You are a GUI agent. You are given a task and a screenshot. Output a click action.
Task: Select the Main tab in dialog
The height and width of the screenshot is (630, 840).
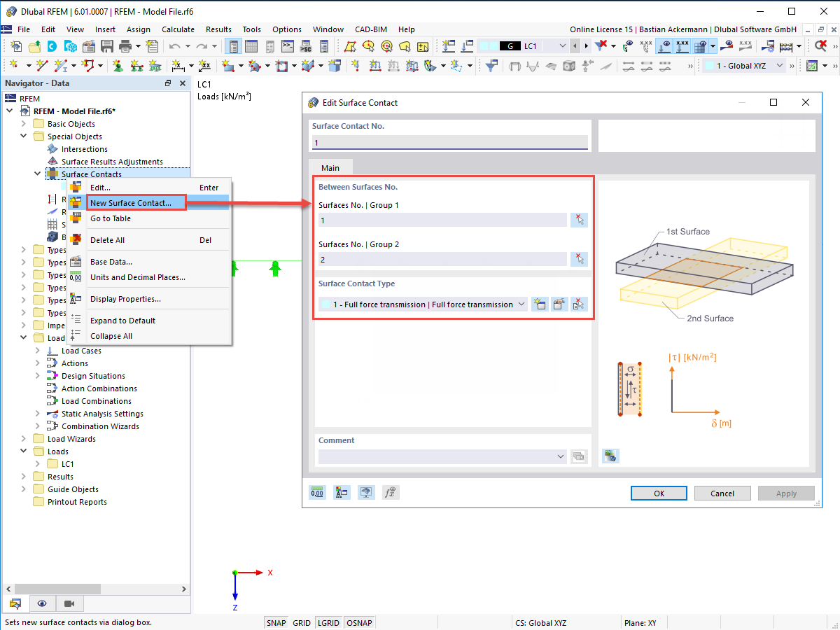(x=330, y=168)
